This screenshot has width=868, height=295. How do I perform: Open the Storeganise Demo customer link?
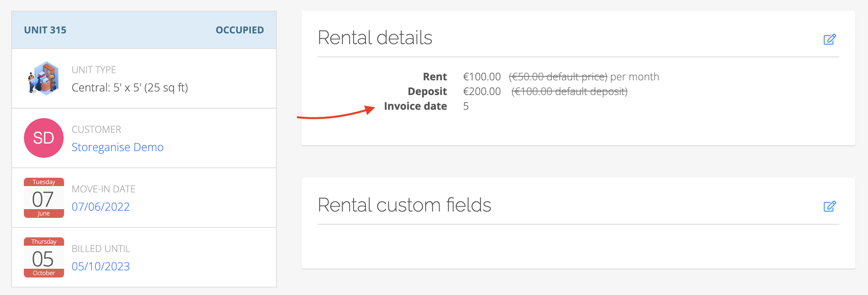point(117,147)
